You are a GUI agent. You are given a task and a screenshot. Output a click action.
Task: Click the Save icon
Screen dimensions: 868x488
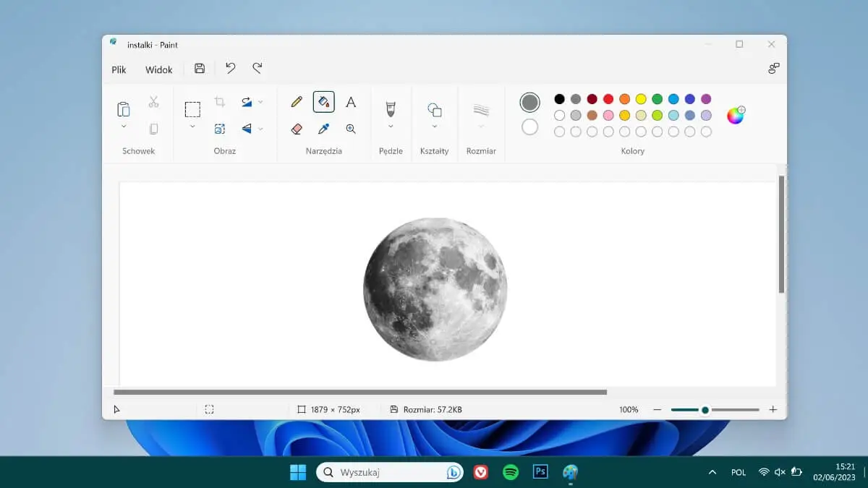(x=199, y=68)
